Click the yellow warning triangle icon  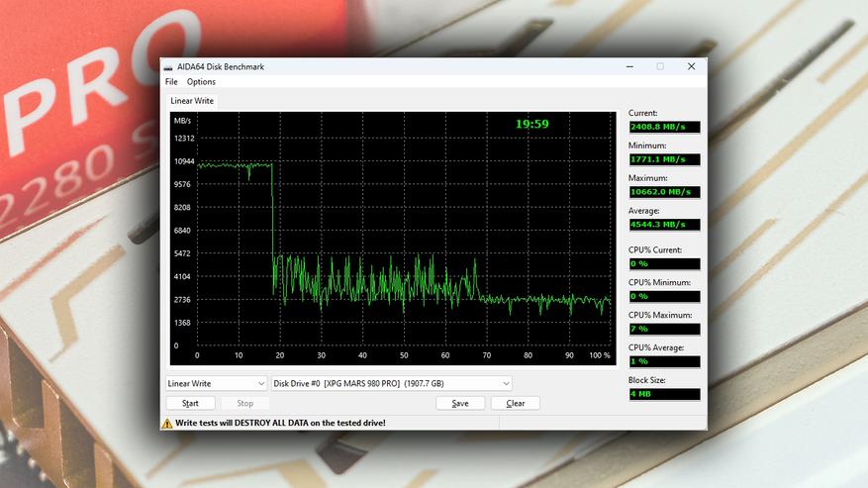click(x=167, y=424)
